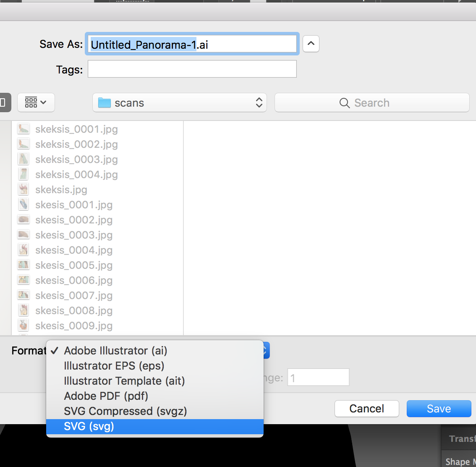The image size is (476, 467).
Task: Click thumbnail of skeksis_0003.jpg
Action: click(24, 159)
